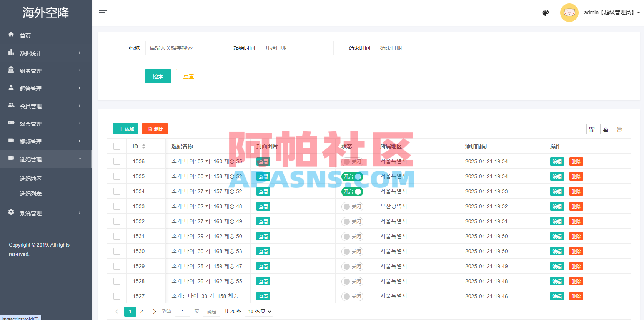This screenshot has height=320, width=644.
Task: Click the 重置 reset button
Action: pos(189,76)
